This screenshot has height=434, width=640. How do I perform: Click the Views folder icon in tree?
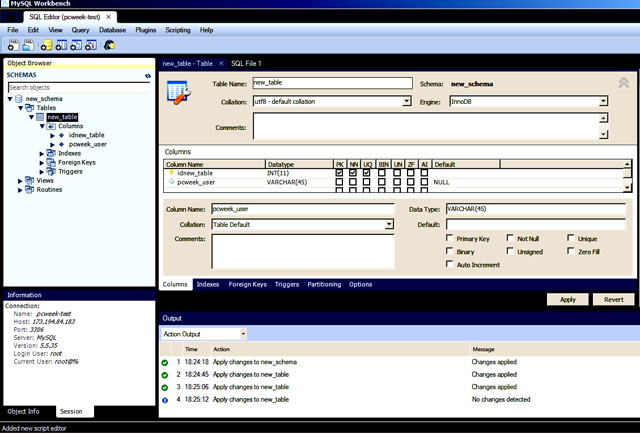point(29,180)
